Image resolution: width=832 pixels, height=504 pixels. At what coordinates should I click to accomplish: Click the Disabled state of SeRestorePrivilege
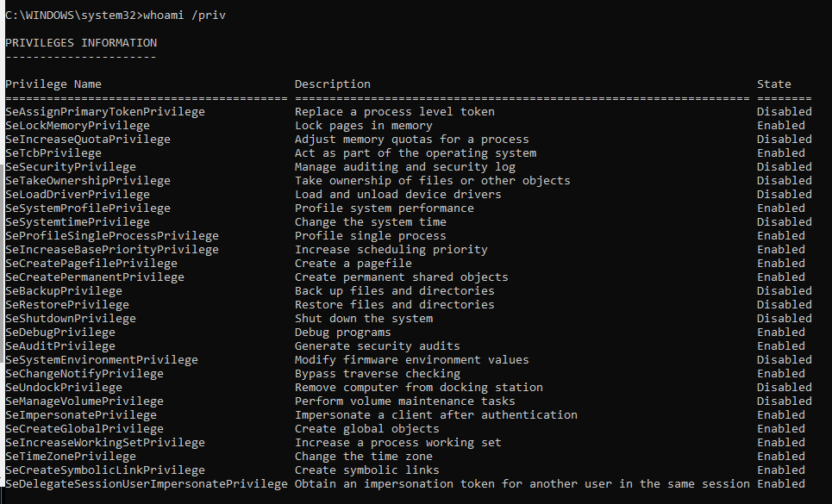(785, 305)
